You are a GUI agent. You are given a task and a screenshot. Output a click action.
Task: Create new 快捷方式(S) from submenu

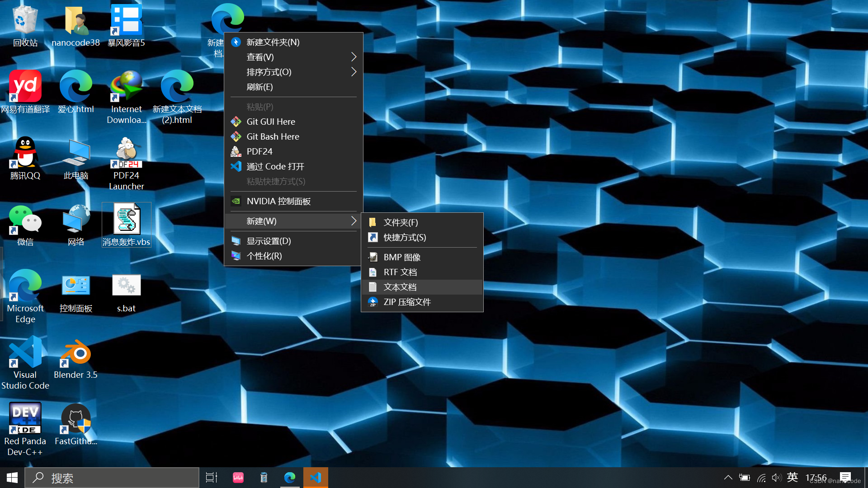422,237
